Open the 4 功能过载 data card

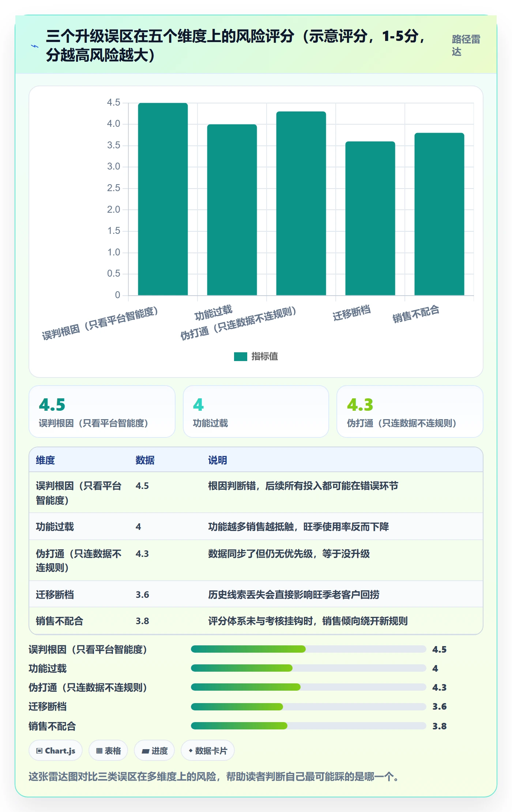click(256, 411)
